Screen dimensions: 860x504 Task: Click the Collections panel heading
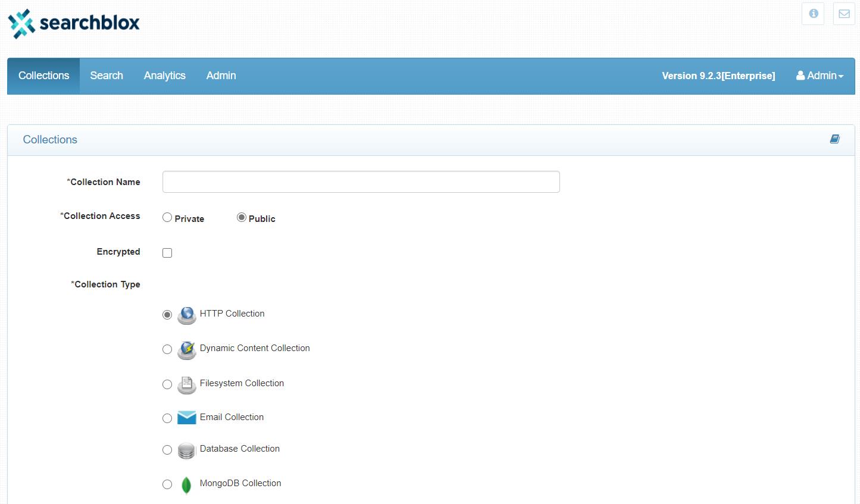[50, 139]
